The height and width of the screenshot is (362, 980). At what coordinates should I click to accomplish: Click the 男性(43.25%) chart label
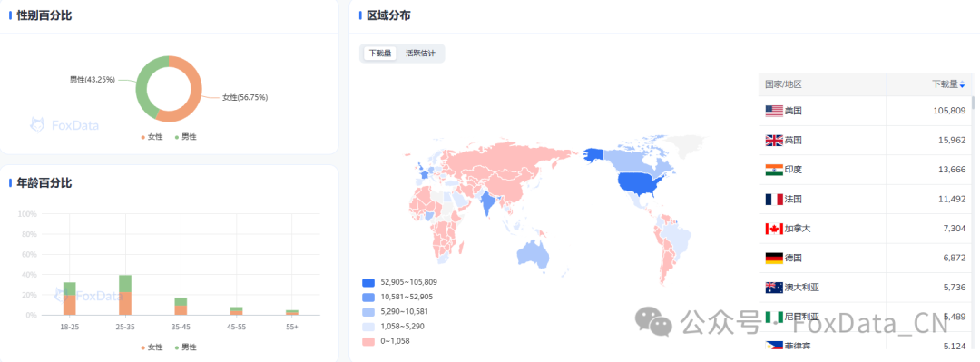point(92,80)
